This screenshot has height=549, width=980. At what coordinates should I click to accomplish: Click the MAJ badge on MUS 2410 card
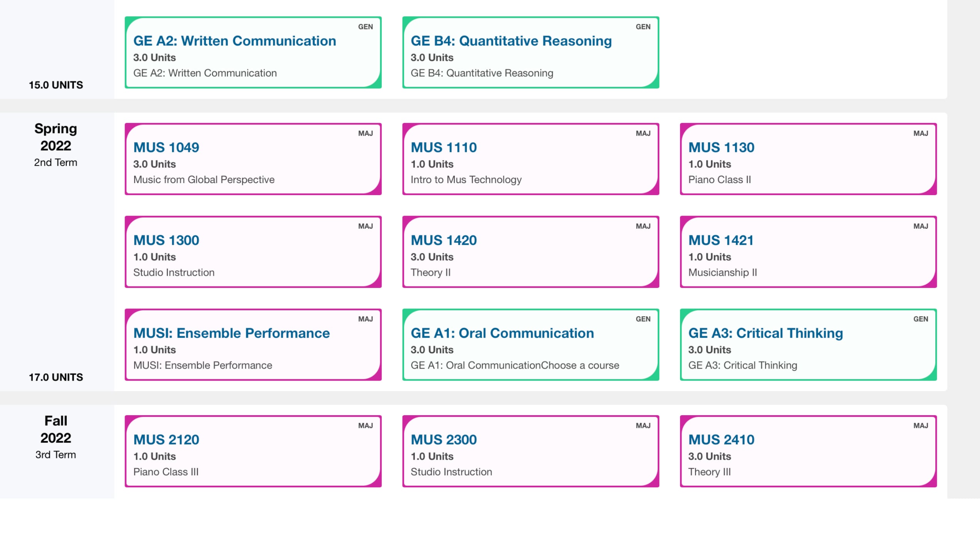click(x=921, y=425)
